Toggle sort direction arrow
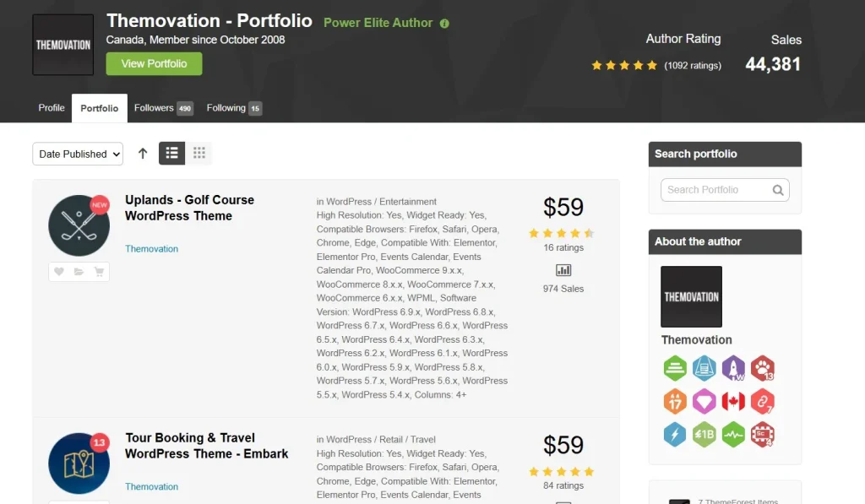This screenshot has width=865, height=504. (x=142, y=154)
